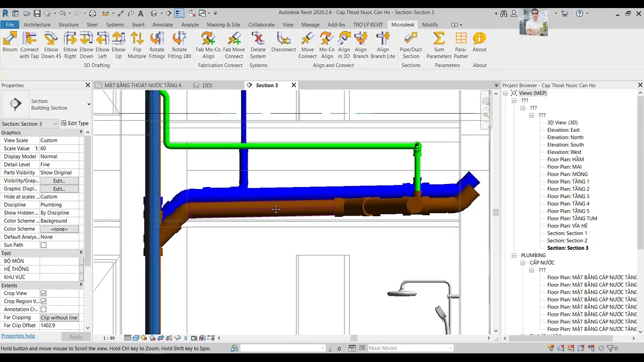The image size is (644, 362).
Task: Close the Section 3 view tab
Action: click(x=294, y=85)
